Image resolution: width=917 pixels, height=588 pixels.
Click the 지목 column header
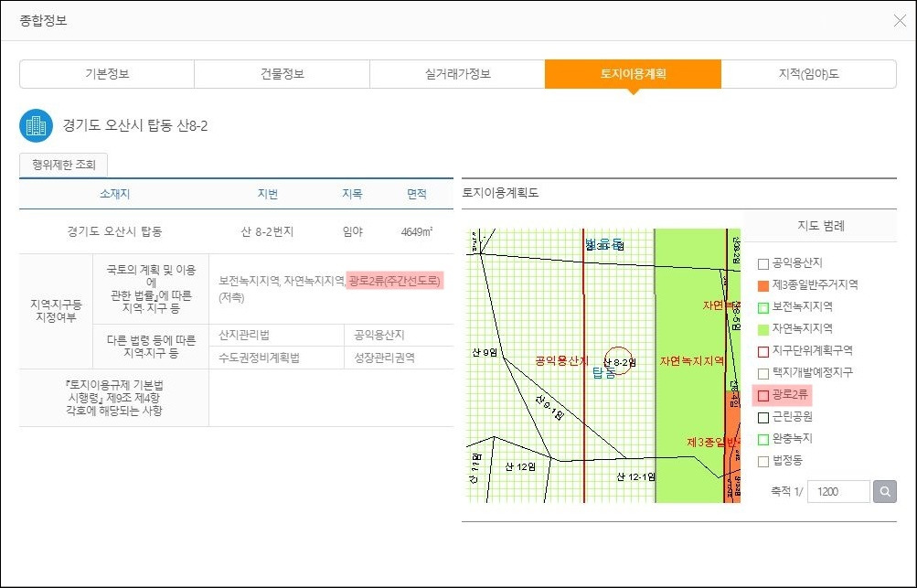pyautogui.click(x=352, y=194)
